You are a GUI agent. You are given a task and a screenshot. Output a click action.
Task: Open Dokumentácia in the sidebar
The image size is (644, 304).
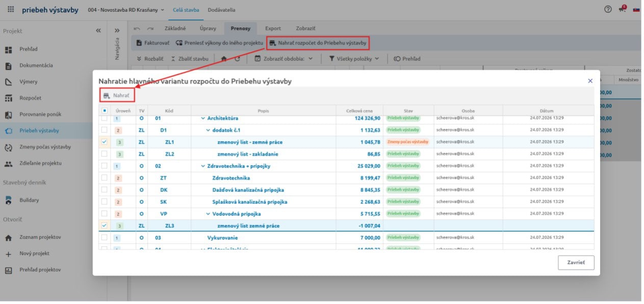click(x=36, y=65)
